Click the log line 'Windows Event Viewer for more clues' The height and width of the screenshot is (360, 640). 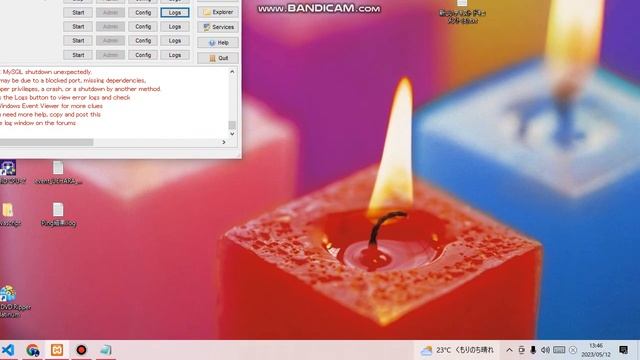point(51,106)
